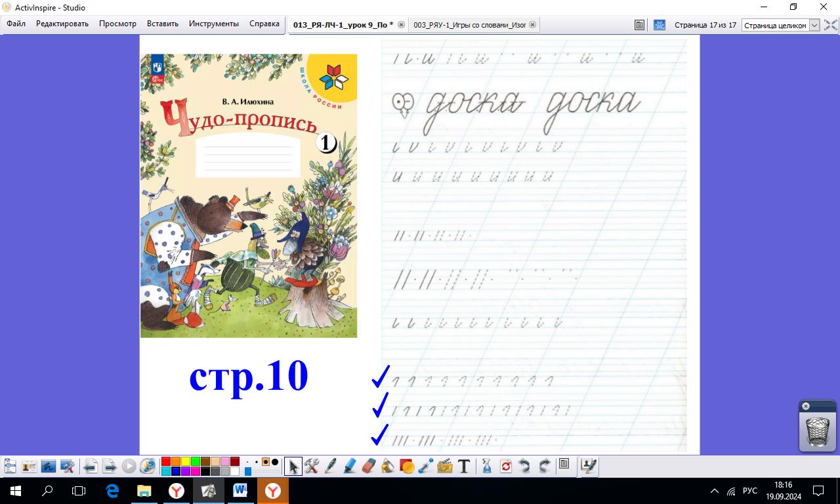Switch profile using the profile card icon
This screenshot has height=504, width=840.
(x=30, y=467)
